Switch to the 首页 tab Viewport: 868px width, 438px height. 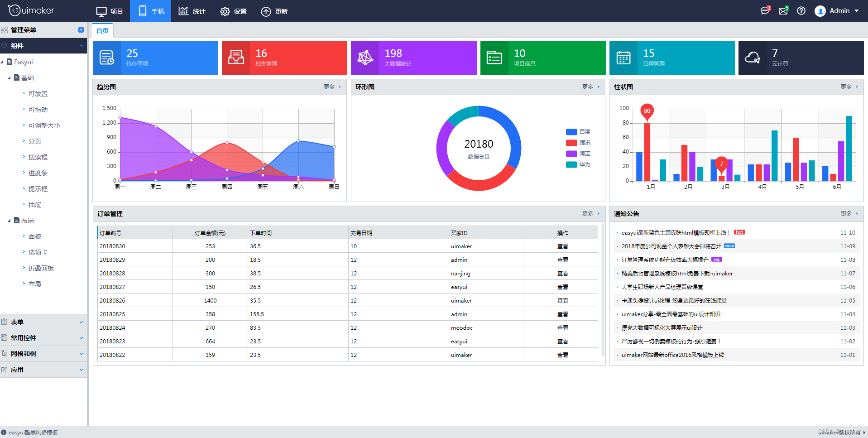pyautogui.click(x=102, y=30)
